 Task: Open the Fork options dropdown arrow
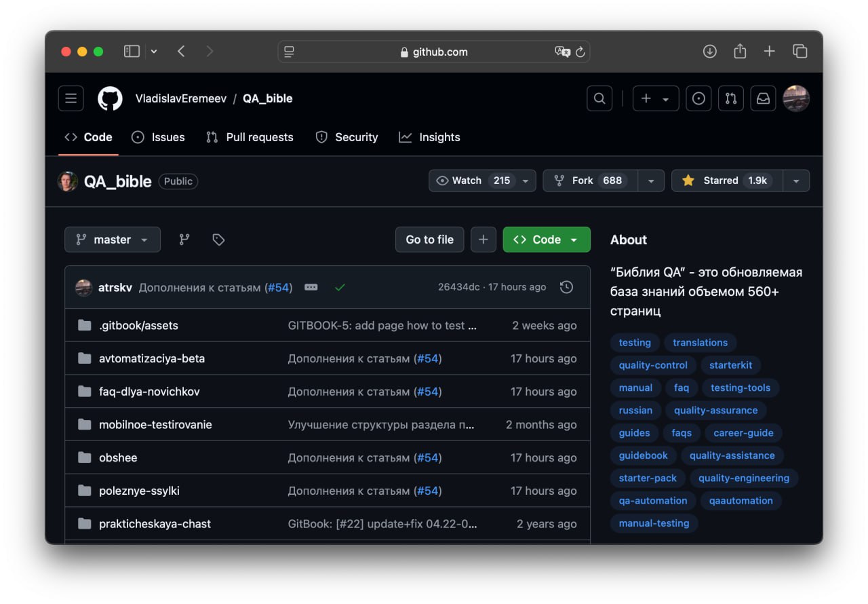click(x=651, y=181)
